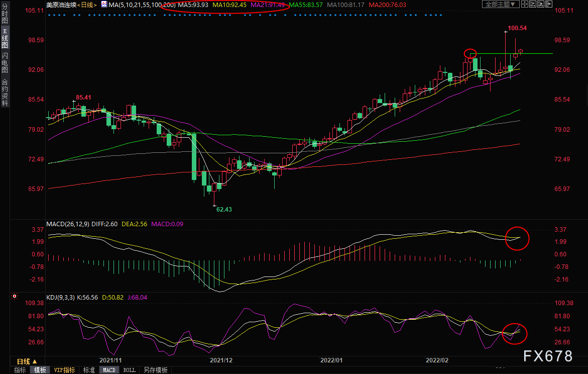Click the DIFF:2.60 value
Screen dimensions: 588x374
tap(104, 224)
